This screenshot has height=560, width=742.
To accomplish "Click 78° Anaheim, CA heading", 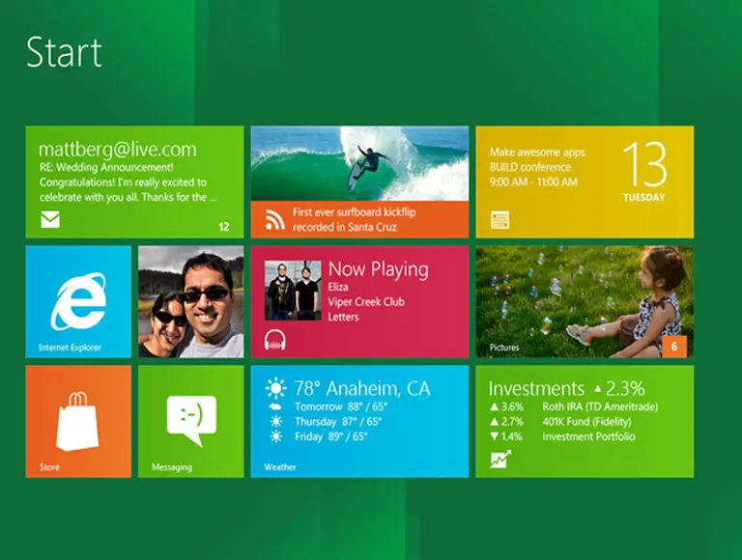I will 362,389.
